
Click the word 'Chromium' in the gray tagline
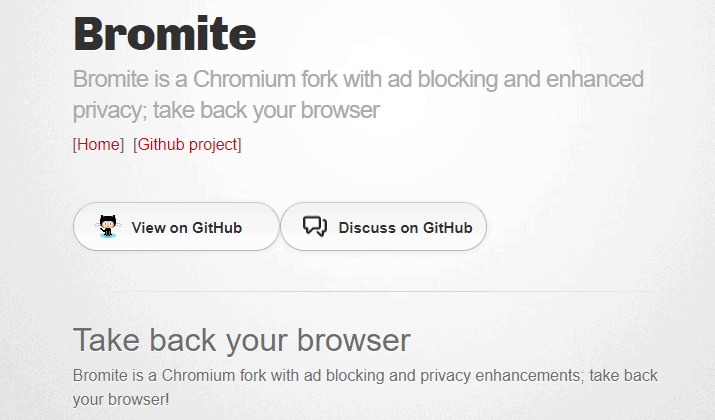(x=244, y=79)
